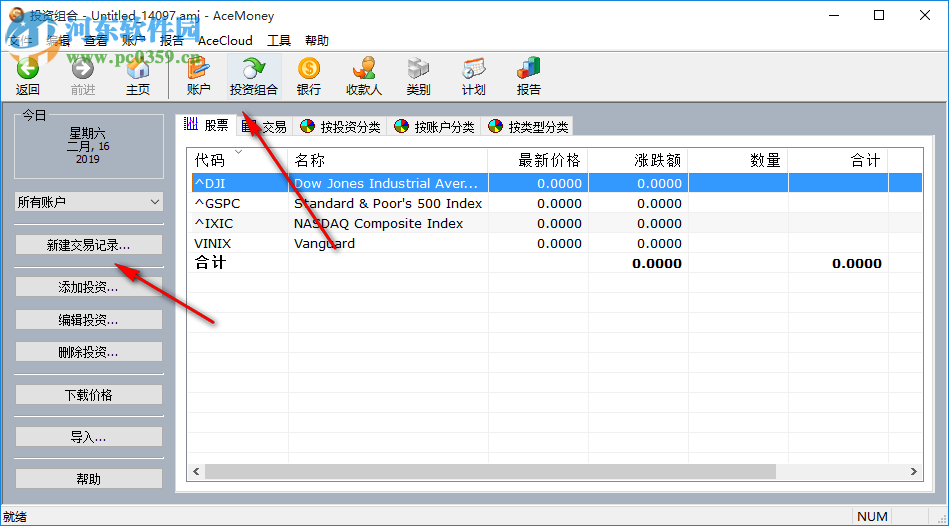Switch to the 按类型分类 tab
The image size is (949, 526).
tap(528, 127)
